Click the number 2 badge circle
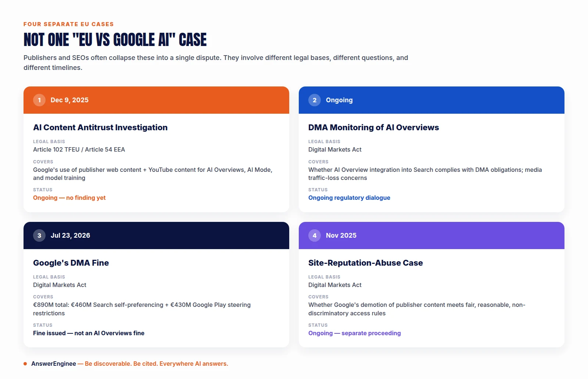Viewport: 588px width, 379px height. tap(315, 100)
